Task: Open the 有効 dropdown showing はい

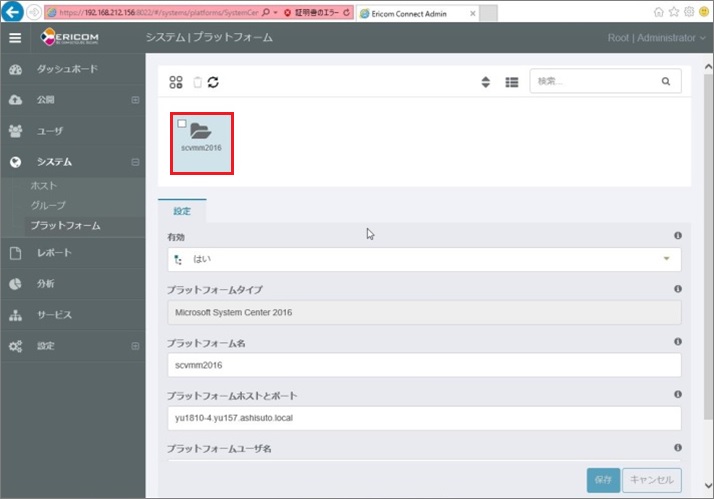Action: [424, 259]
